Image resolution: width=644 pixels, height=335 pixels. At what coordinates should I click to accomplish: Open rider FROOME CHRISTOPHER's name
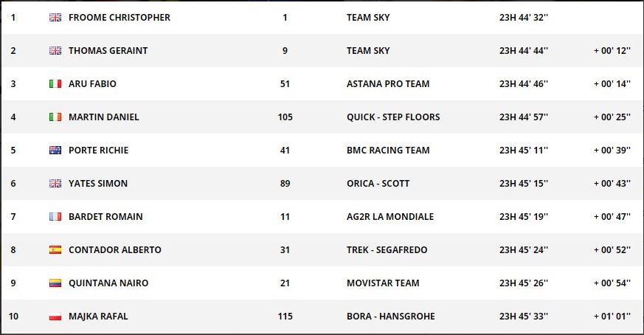point(120,17)
